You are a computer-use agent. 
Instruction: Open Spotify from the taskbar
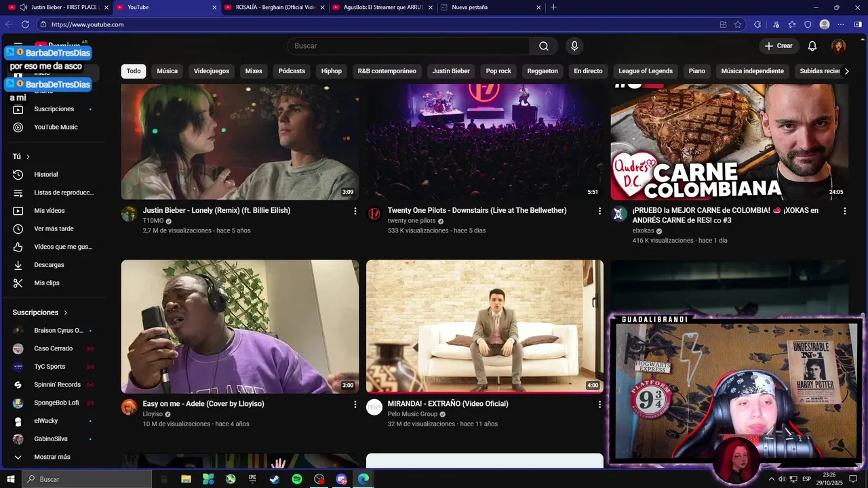[x=297, y=479]
